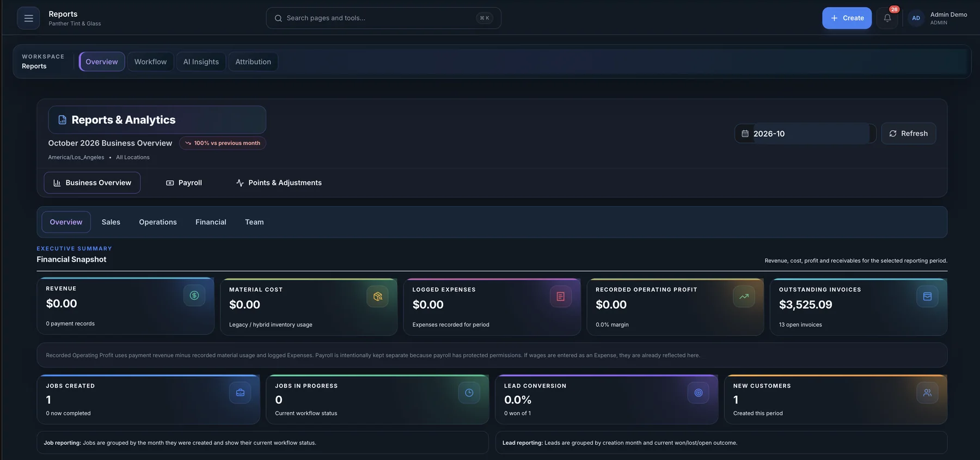Open the hamburger navigation menu
980x460 pixels.
(x=28, y=18)
